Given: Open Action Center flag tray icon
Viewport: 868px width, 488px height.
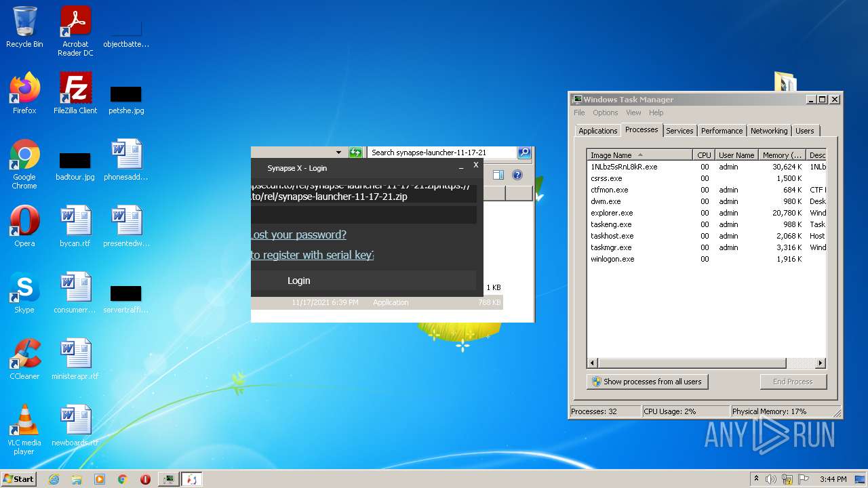Looking at the screenshot, I should point(804,479).
